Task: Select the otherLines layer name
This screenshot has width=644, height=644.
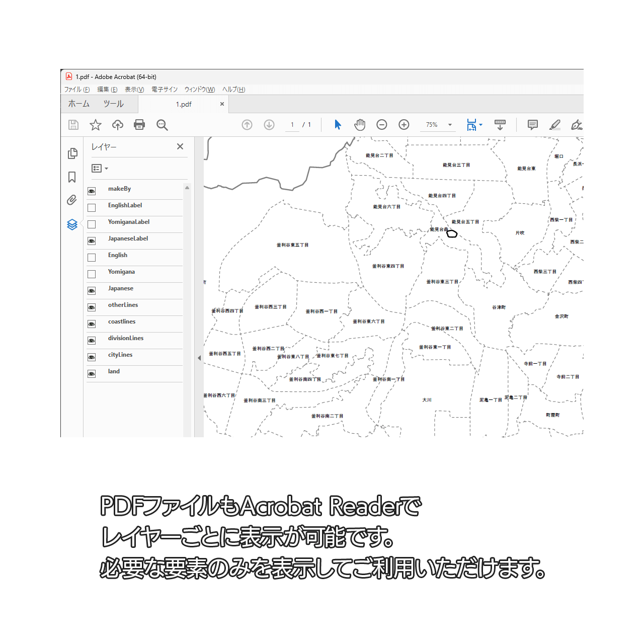Action: coord(123,305)
